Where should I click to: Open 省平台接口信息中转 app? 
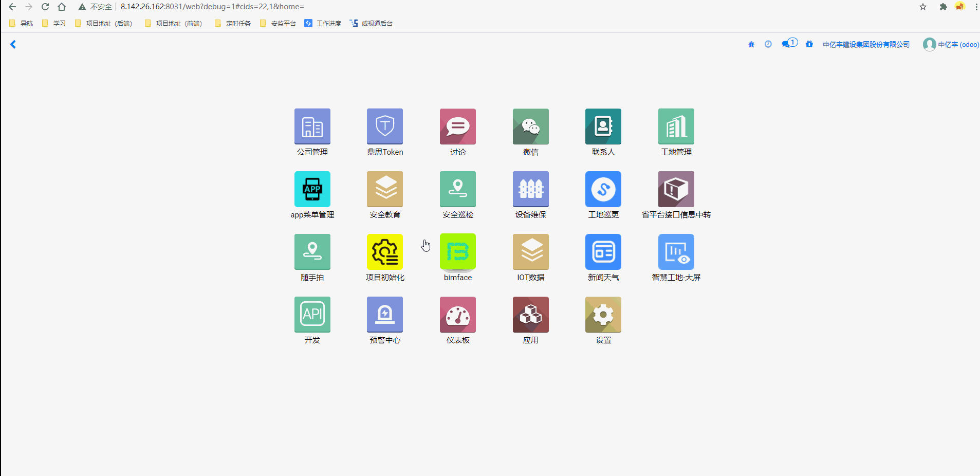click(676, 189)
